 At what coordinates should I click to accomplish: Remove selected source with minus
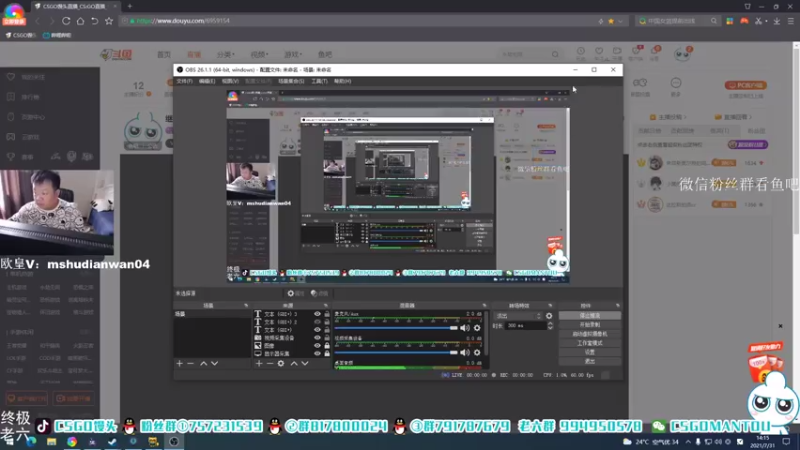pos(269,363)
